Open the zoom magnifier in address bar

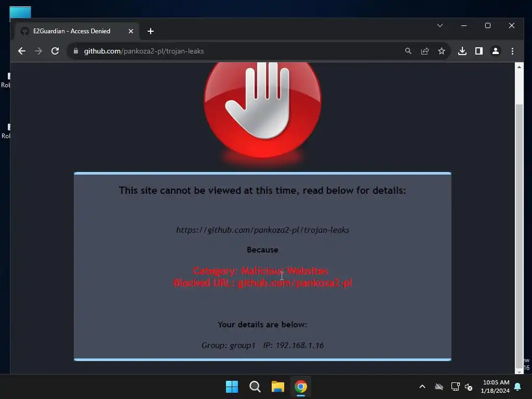[408, 51]
